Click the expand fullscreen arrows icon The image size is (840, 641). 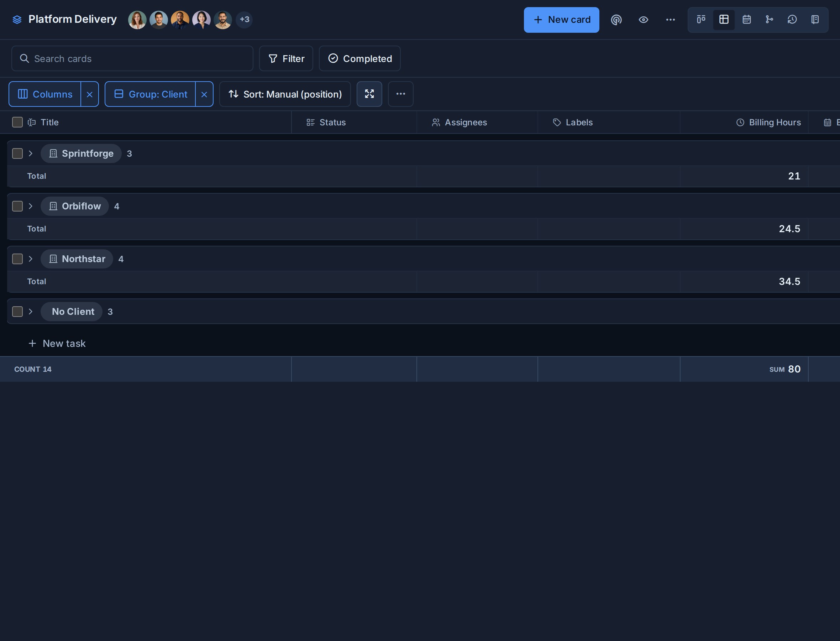point(369,94)
